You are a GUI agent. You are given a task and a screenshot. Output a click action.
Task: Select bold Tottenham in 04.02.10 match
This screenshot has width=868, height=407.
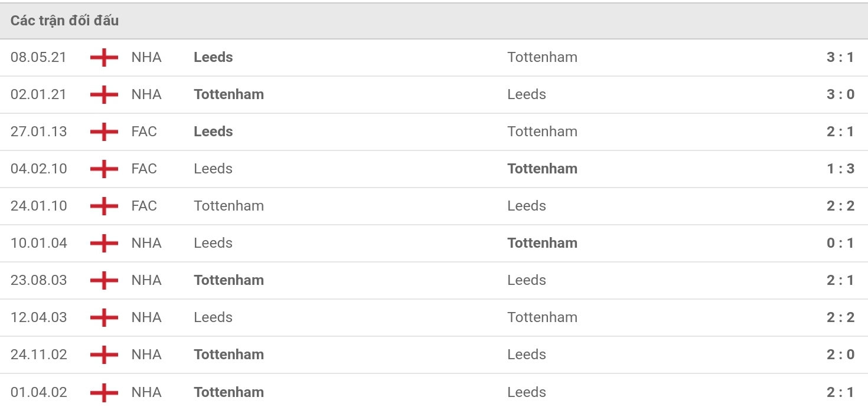pyautogui.click(x=542, y=169)
